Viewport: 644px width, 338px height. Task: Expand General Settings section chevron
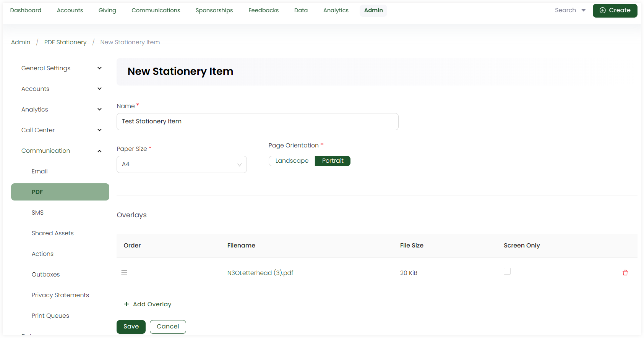coord(99,68)
